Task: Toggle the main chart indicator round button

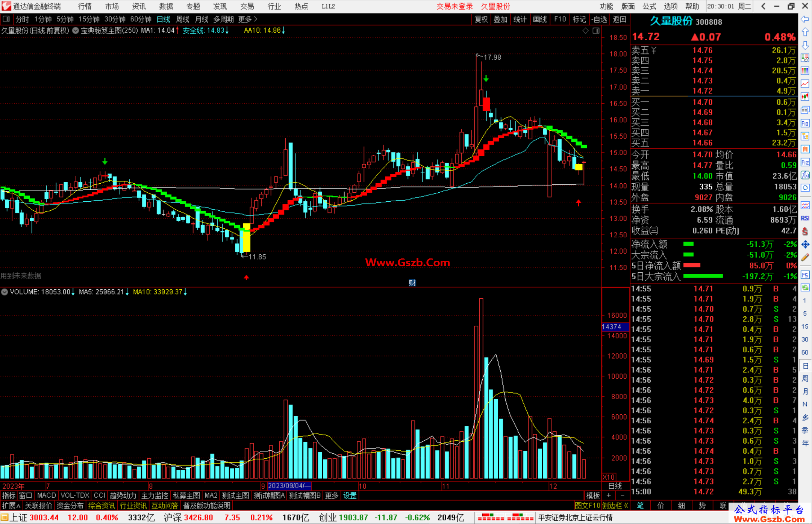Action: click(76, 30)
